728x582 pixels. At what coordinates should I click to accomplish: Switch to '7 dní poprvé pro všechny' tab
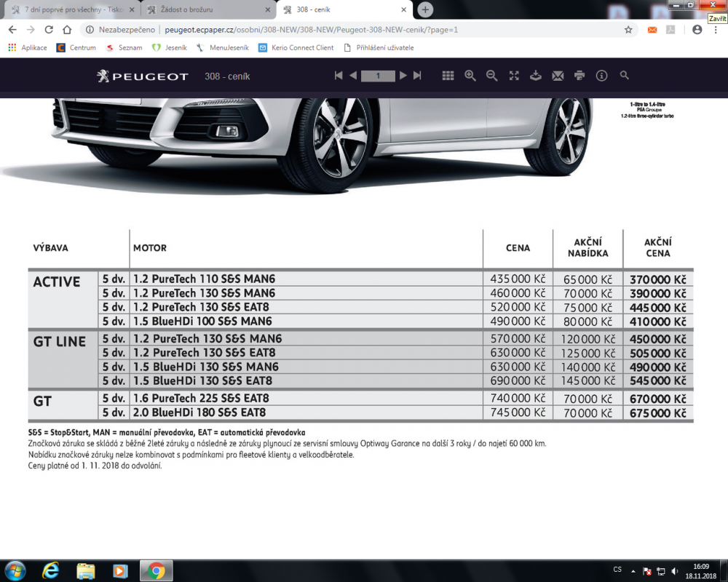[x=71, y=9]
